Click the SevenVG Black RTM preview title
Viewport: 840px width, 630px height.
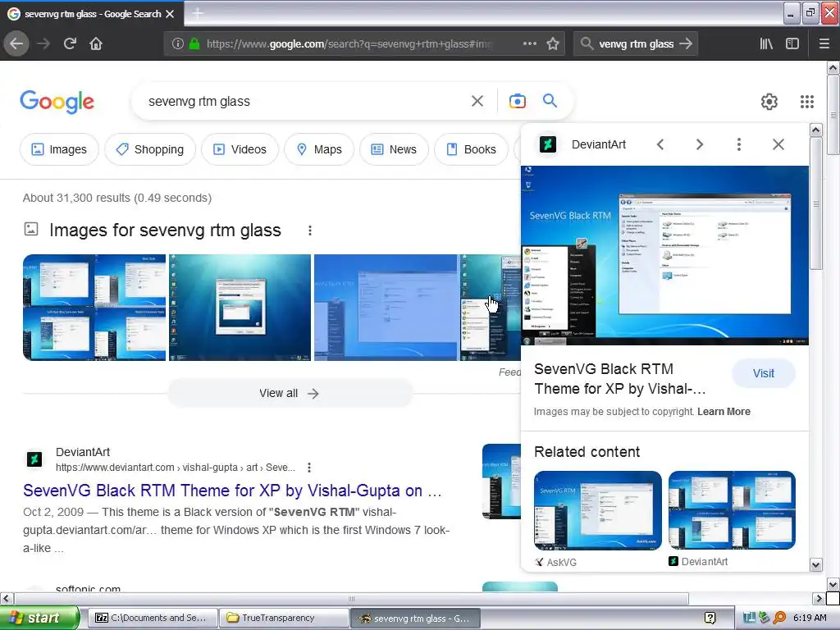point(620,379)
